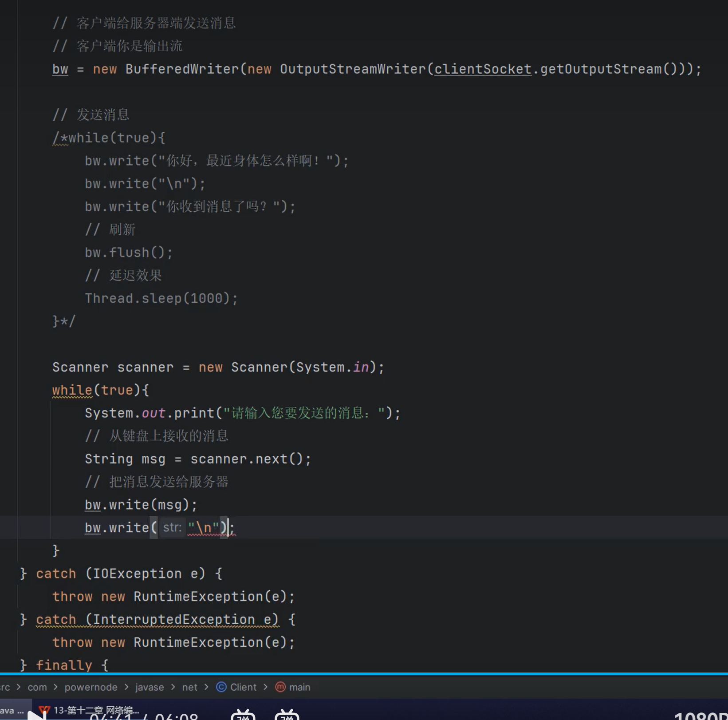Click the '// 刷新' comment
Screen dimensions: 728x720
[110, 229]
